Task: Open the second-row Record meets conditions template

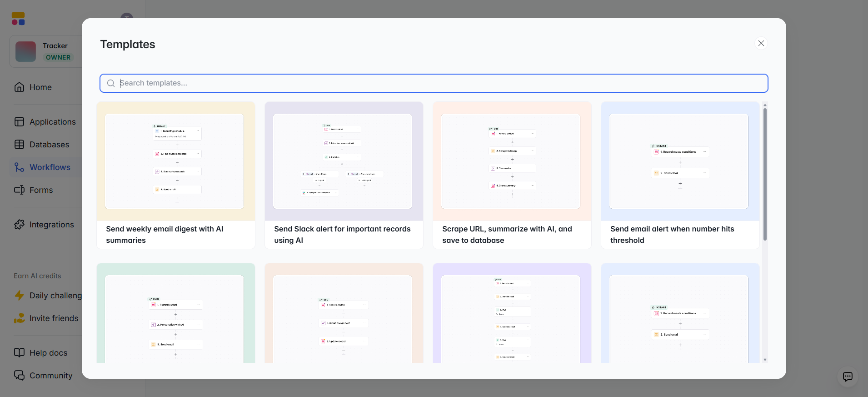Action: (x=680, y=313)
